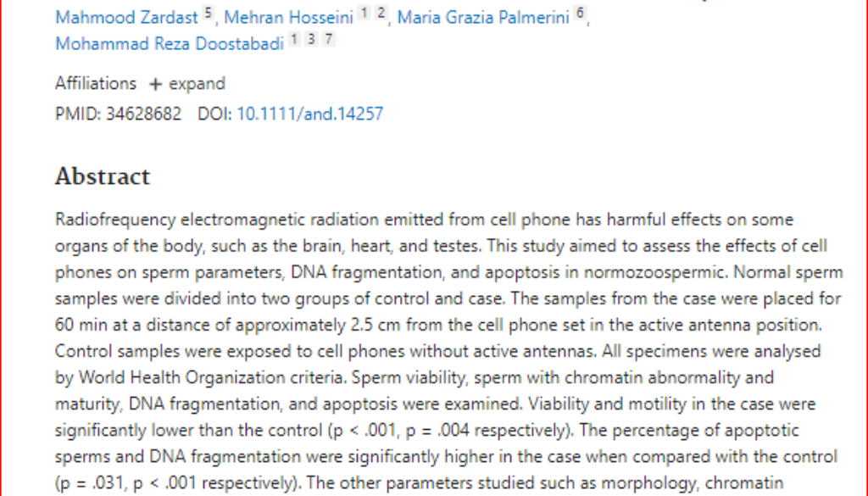Click affiliation superscript 1 after Hosseini
The image size is (868, 496).
(364, 14)
